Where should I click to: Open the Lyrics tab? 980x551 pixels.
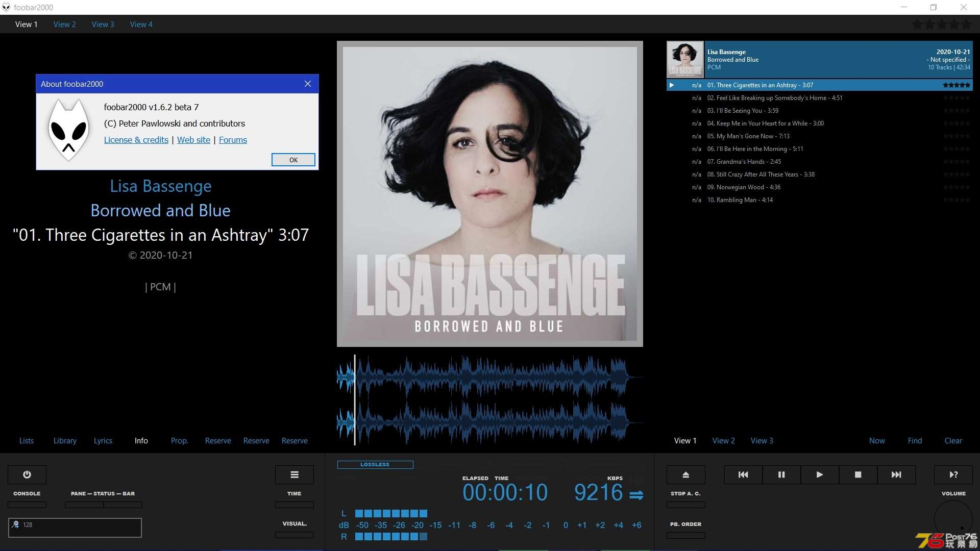point(103,440)
